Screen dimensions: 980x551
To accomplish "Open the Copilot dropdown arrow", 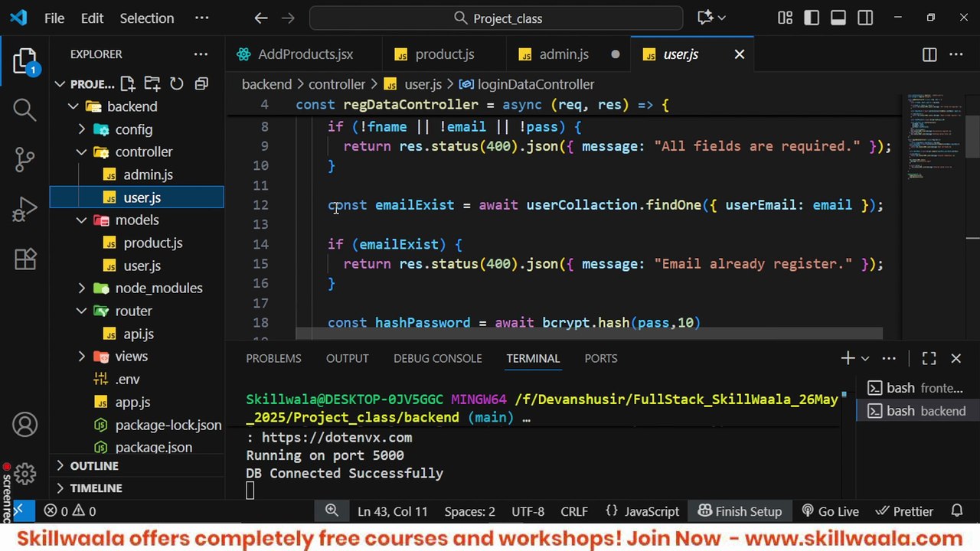I will [721, 18].
